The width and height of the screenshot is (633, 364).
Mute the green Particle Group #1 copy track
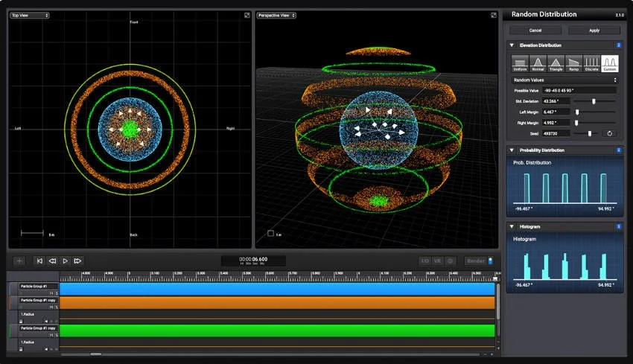[x=51, y=335]
